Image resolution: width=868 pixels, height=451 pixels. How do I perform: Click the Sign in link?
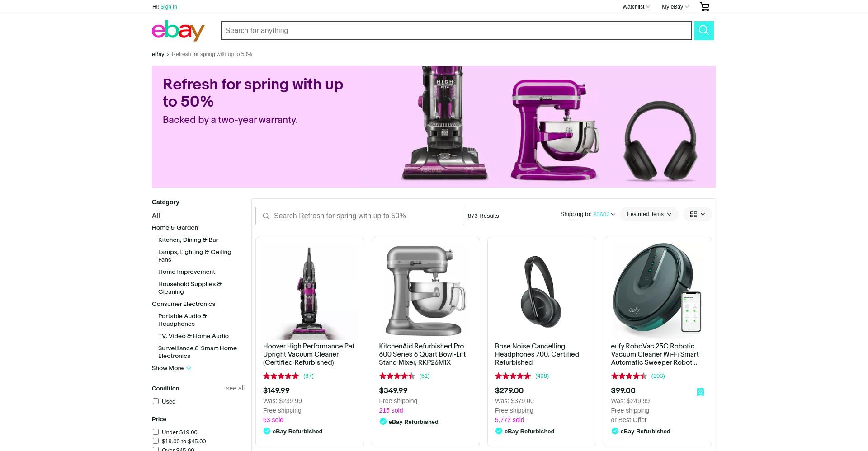coord(169,7)
